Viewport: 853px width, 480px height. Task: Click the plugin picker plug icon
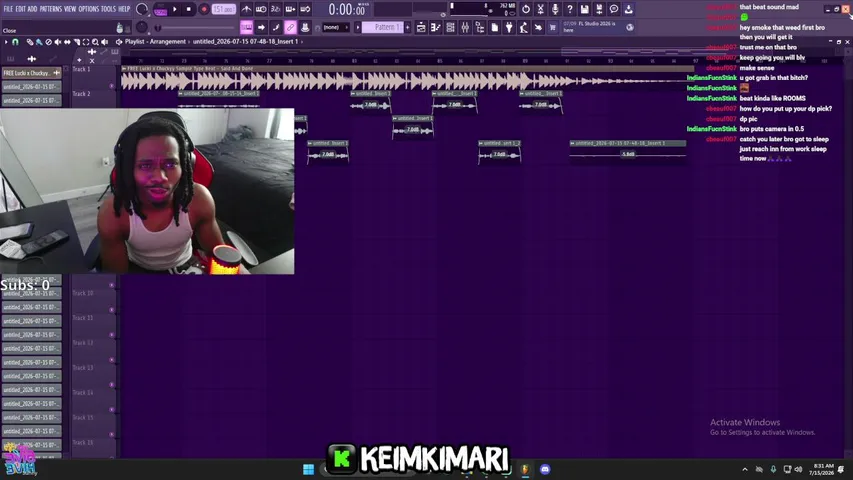tap(509, 27)
